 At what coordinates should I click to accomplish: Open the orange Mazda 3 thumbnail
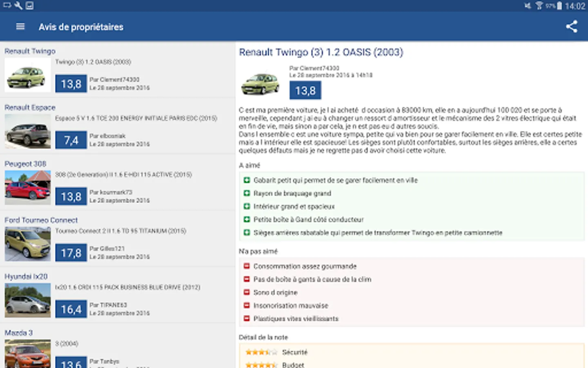tap(28, 354)
